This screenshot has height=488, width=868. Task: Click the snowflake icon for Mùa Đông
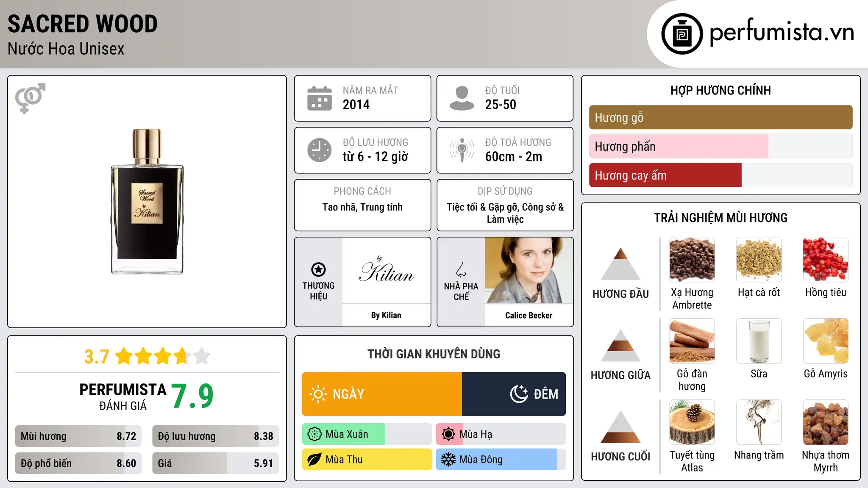click(x=448, y=460)
